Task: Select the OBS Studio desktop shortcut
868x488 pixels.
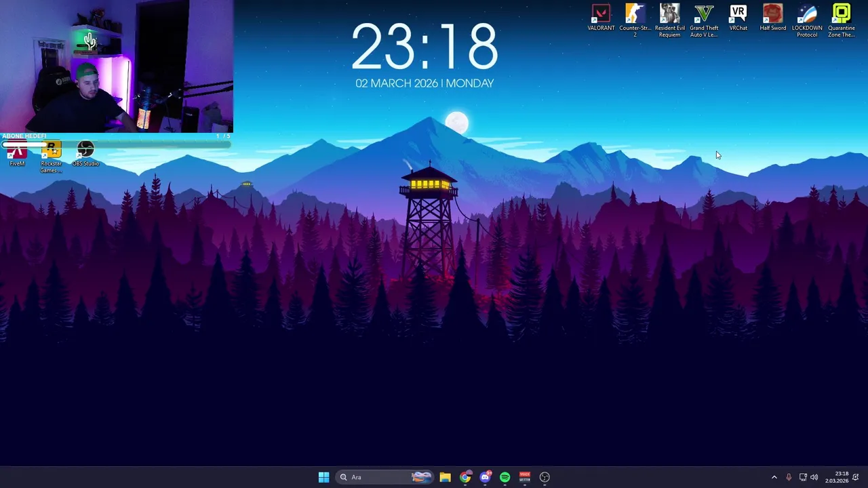Action: click(85, 154)
